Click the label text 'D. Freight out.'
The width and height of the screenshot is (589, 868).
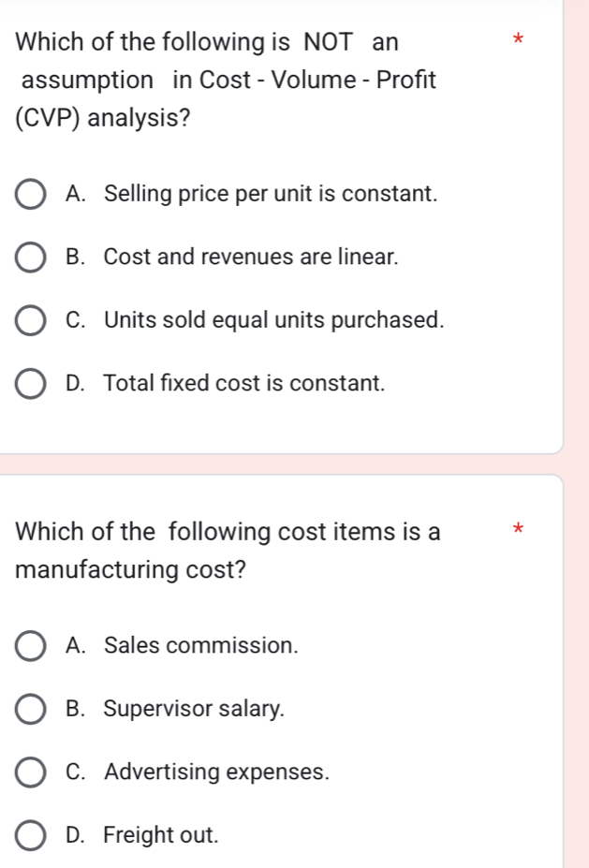click(143, 835)
